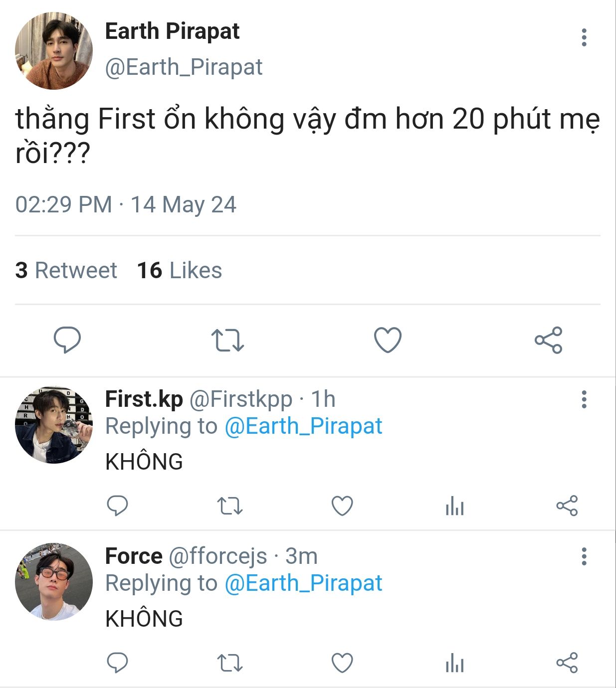Screen dimensions: 616x688
Task: Open more options on Force reply
Action: pyautogui.click(x=584, y=556)
